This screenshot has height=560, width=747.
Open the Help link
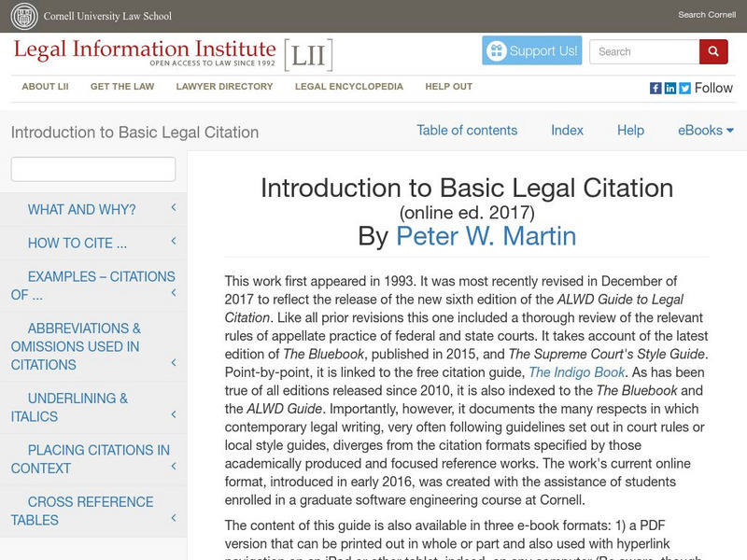point(631,131)
